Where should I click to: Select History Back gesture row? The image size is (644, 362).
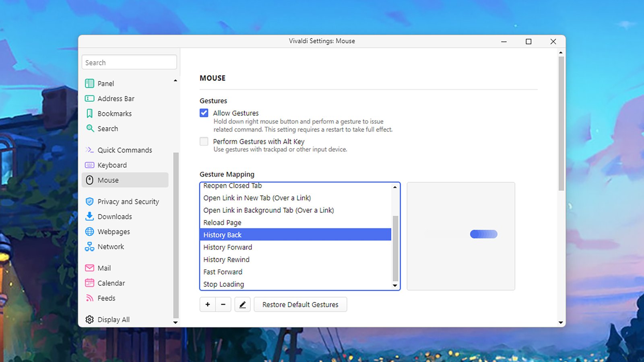[x=296, y=234]
